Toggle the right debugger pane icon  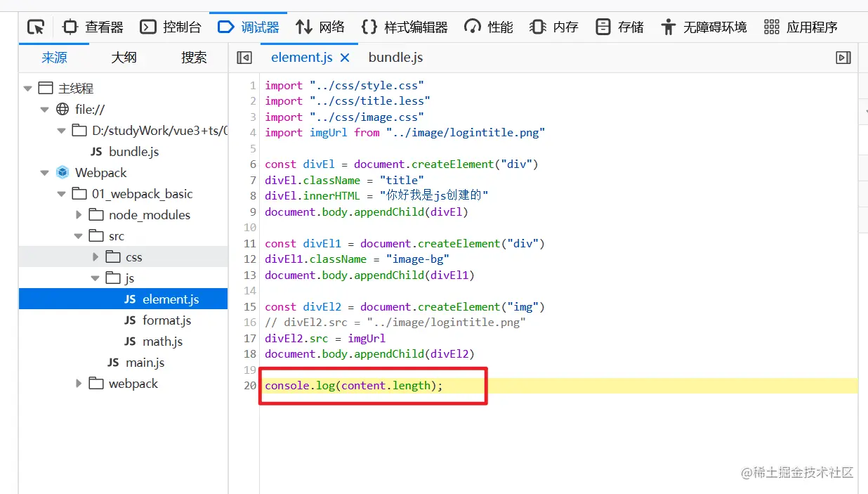click(843, 58)
